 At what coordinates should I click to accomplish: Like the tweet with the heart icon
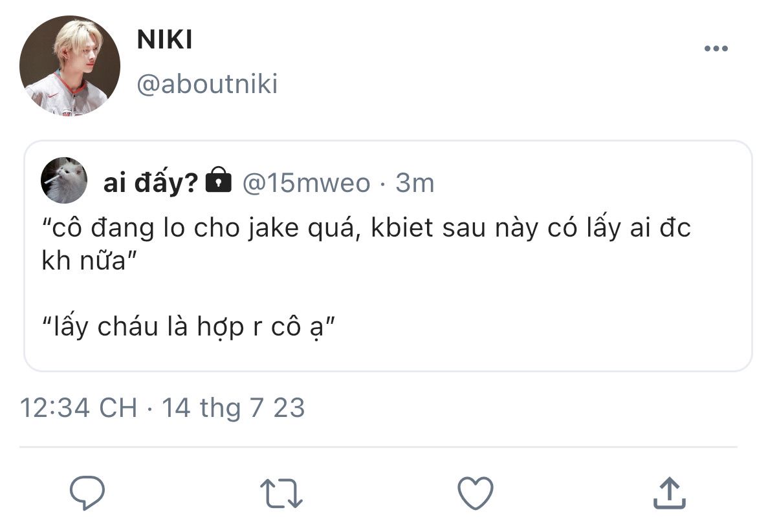[476, 493]
